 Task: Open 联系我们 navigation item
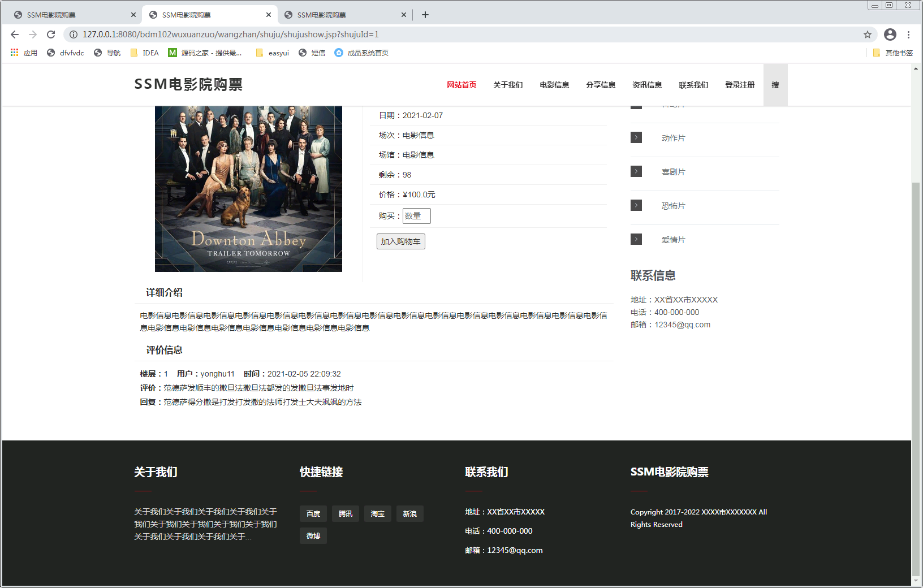693,85
